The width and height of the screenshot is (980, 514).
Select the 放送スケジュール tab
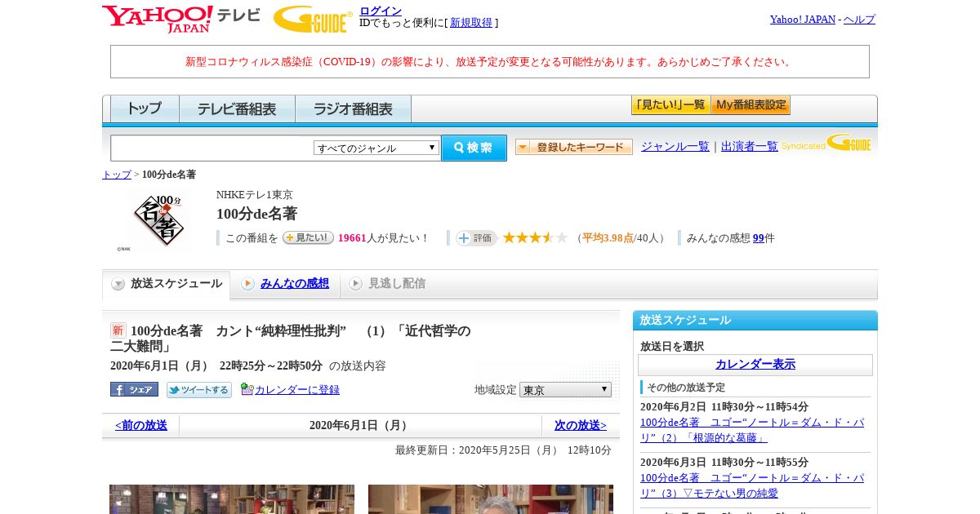pos(166,284)
